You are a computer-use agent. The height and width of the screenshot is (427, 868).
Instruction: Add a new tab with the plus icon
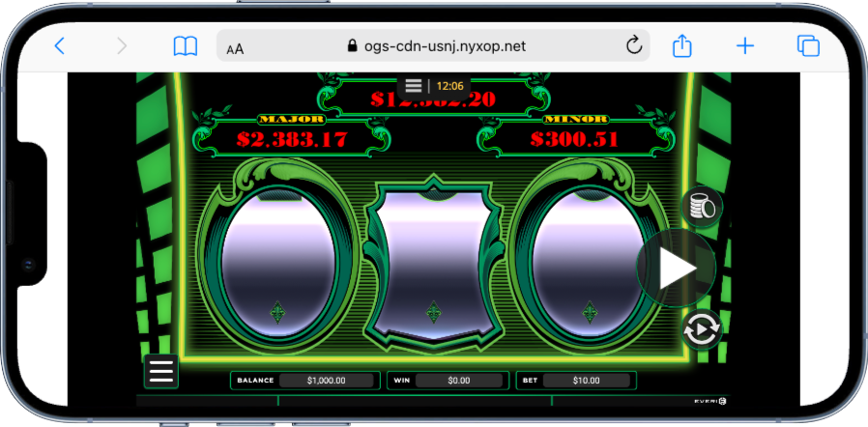pyautogui.click(x=745, y=45)
